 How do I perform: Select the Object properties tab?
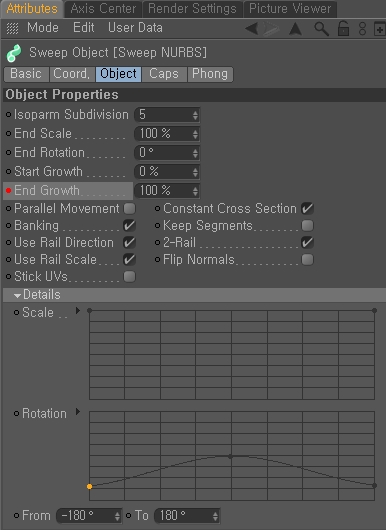[x=118, y=74]
